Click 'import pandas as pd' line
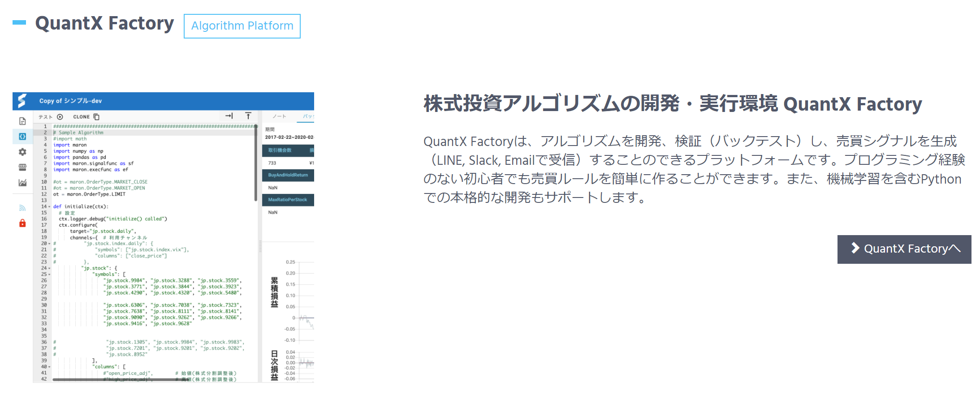 coord(80,158)
